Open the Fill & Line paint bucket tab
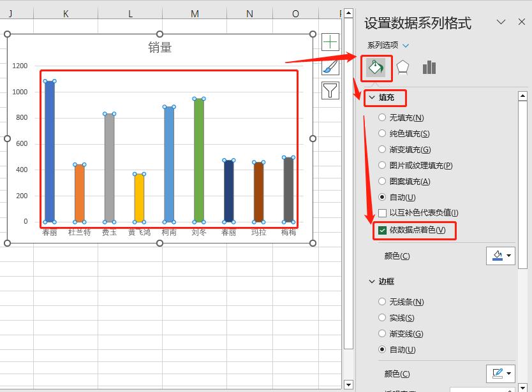 pyautogui.click(x=376, y=67)
